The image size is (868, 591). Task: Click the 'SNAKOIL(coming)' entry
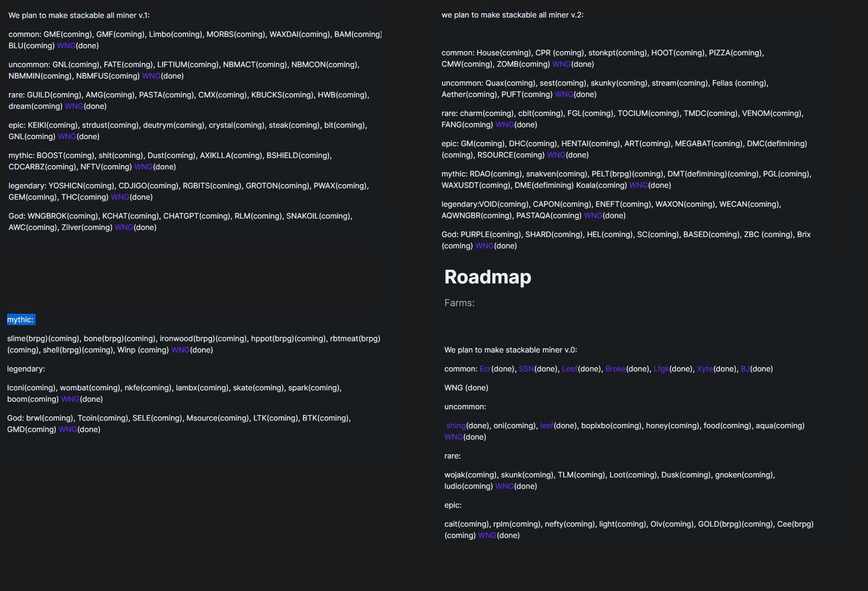319,216
